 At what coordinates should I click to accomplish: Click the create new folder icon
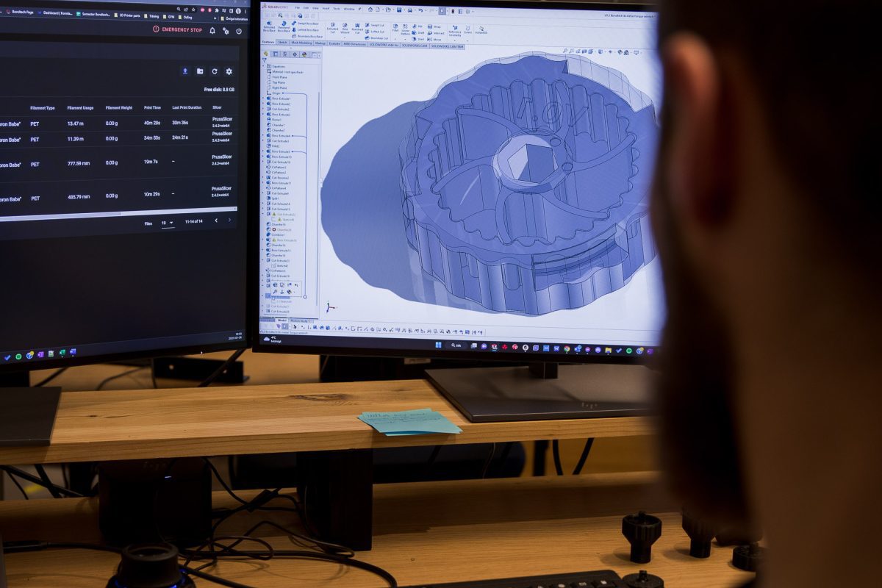tap(200, 71)
